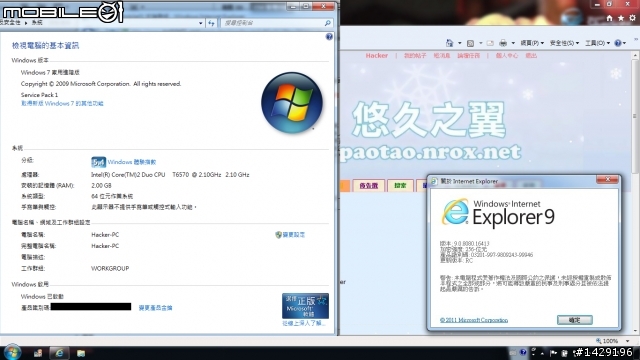Screen dimensions: 640x360
Task: Open the Windows Start orb
Action: click(12, 352)
